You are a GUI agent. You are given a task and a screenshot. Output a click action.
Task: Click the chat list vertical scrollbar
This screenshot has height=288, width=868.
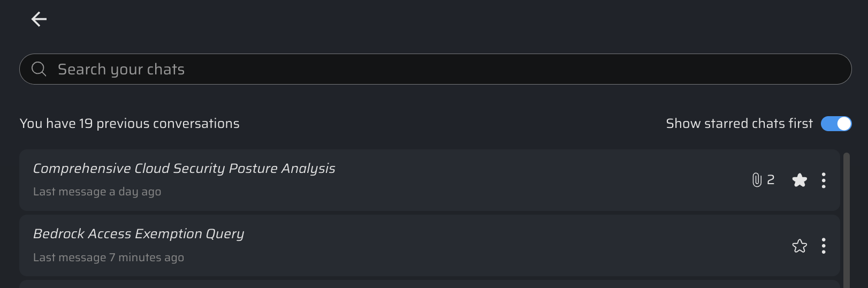(847, 219)
